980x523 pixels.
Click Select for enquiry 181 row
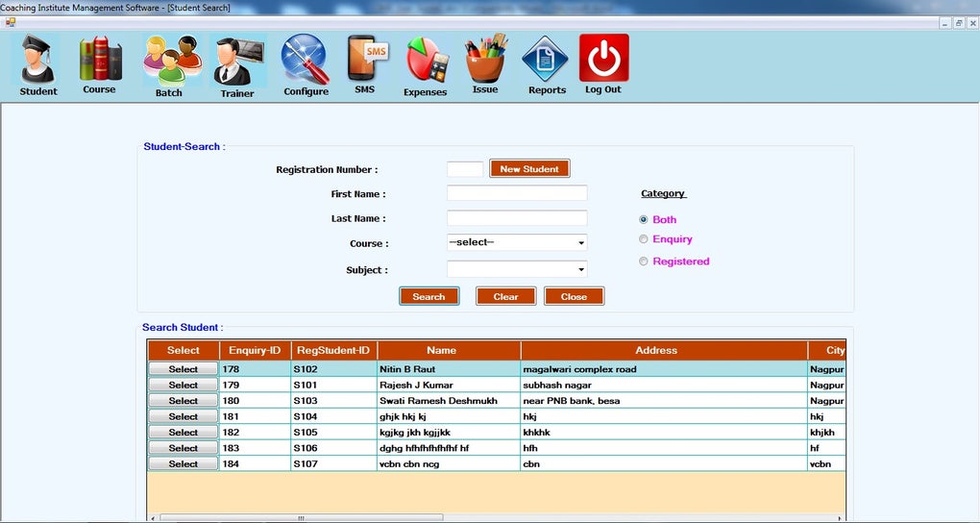pyautogui.click(x=184, y=416)
